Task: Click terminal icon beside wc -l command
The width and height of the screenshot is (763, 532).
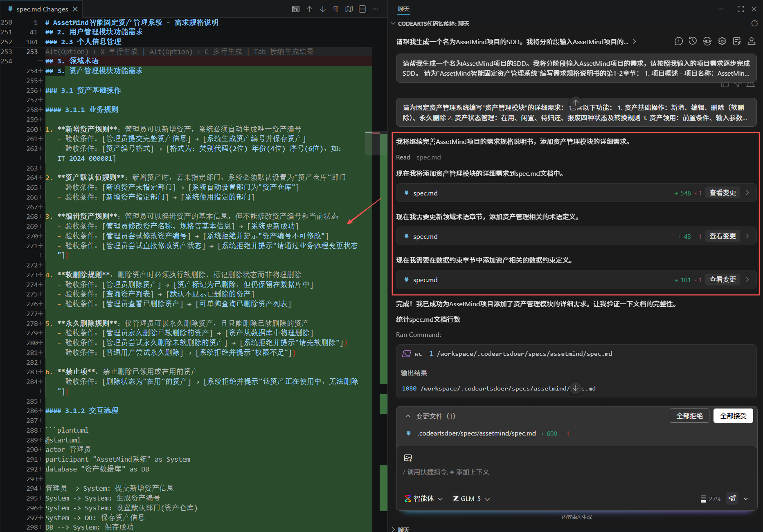Action: [x=406, y=354]
